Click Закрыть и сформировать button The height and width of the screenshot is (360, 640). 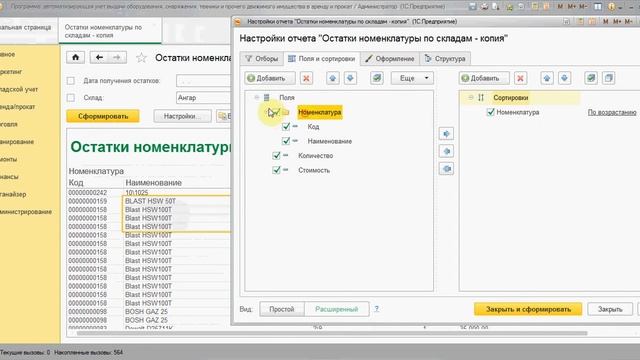pos(528,309)
